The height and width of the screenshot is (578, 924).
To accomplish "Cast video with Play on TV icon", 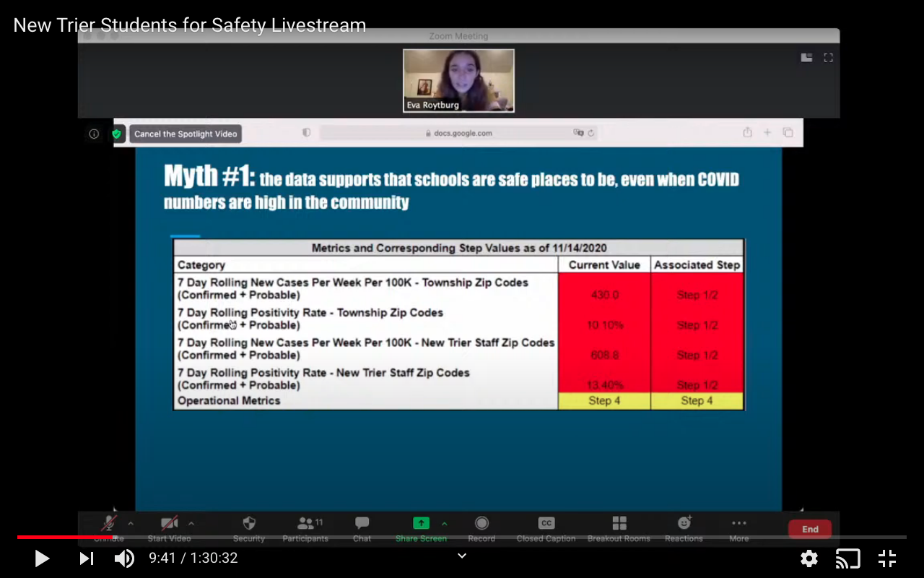I will [848, 558].
